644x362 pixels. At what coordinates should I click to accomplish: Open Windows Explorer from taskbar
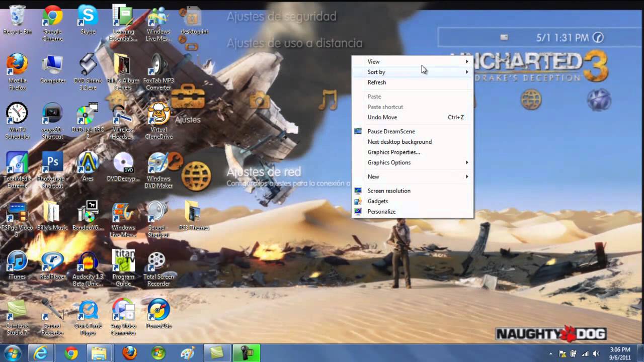coord(100,353)
